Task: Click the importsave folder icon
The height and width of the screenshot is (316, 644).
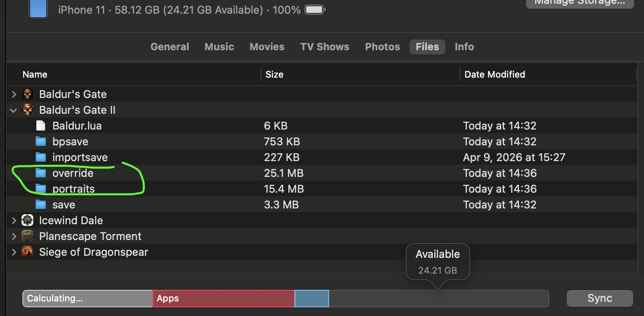Action: click(40, 157)
